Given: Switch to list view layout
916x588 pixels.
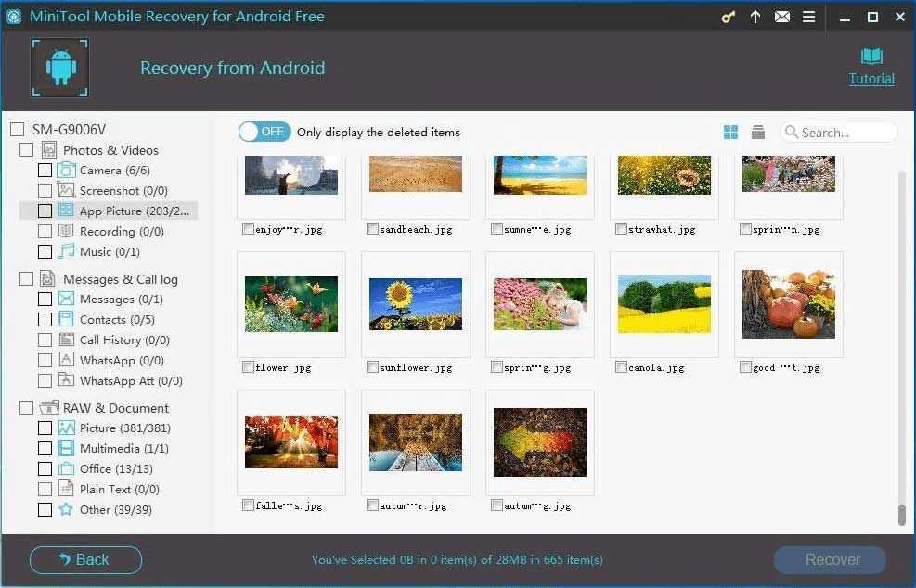Looking at the screenshot, I should click(x=758, y=133).
